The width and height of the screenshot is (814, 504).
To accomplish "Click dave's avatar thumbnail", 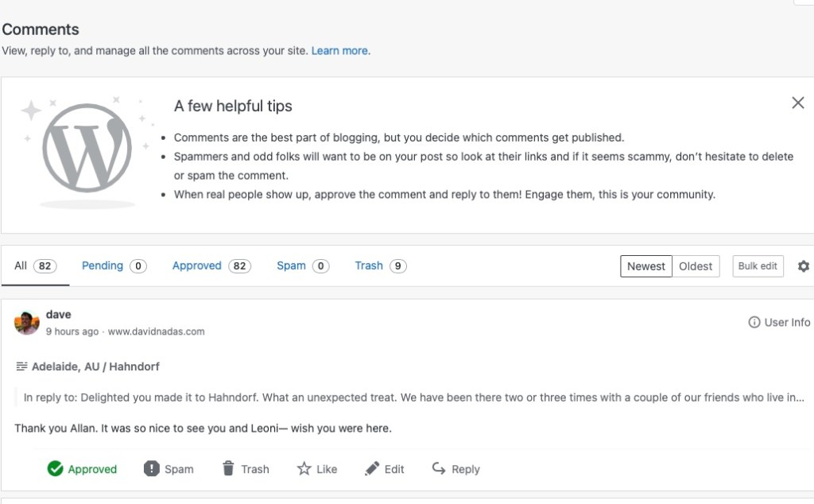I will point(27,322).
